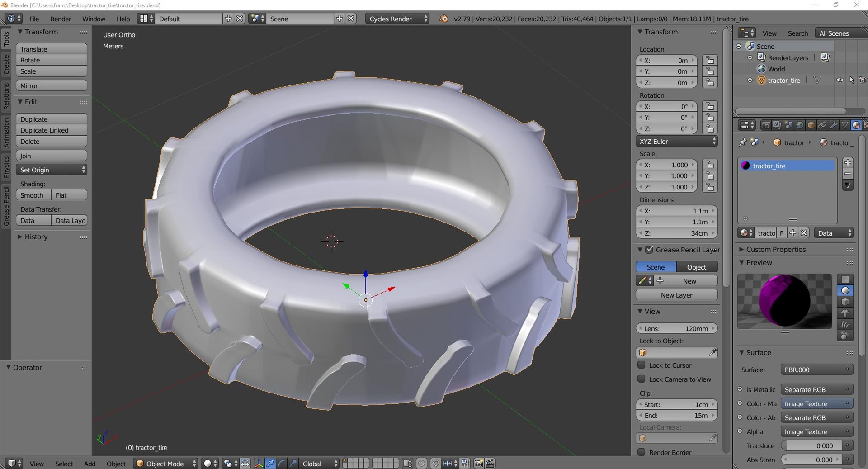868x469 pixels.
Task: Open XYZ Euler rotation mode dropdown
Action: tap(677, 141)
